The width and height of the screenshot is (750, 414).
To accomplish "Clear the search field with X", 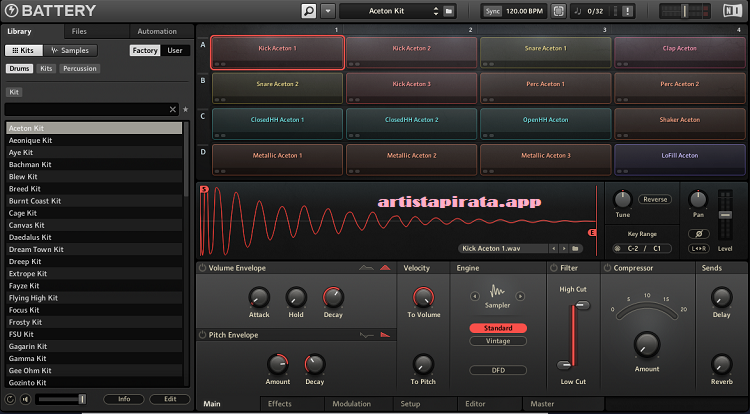I will click(x=173, y=109).
